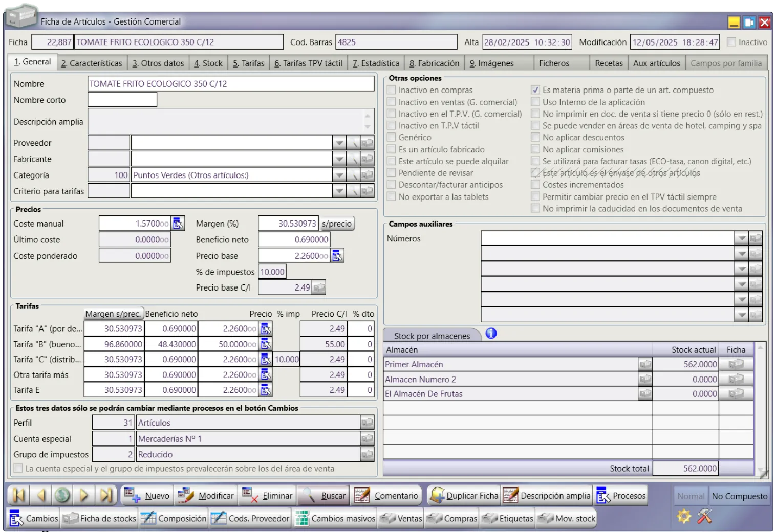Click the green globe refresh icon
Image resolution: width=776 pixels, height=532 pixels.
62,495
